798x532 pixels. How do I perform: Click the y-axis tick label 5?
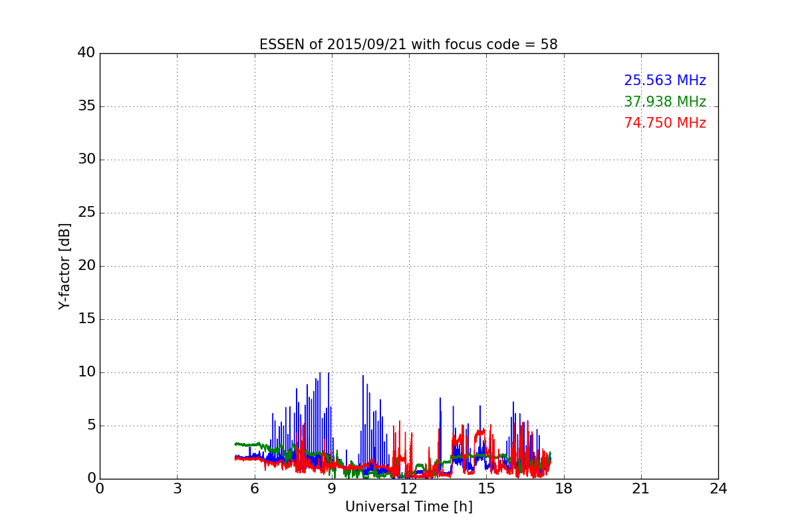pyautogui.click(x=91, y=426)
